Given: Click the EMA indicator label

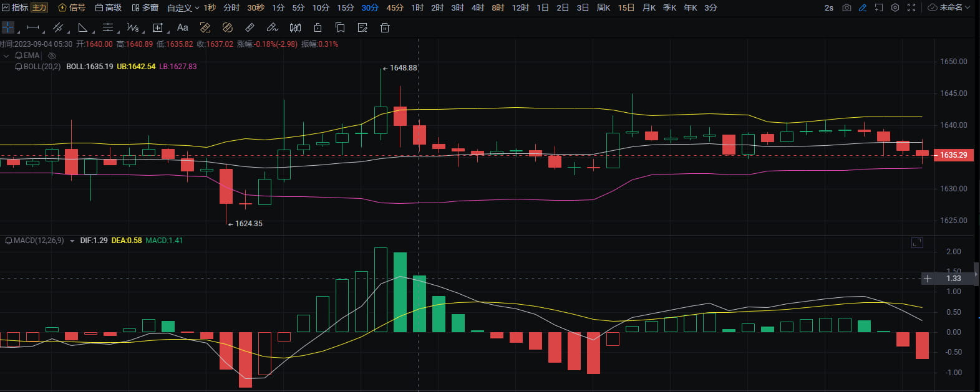Looking at the screenshot, I should 32,55.
